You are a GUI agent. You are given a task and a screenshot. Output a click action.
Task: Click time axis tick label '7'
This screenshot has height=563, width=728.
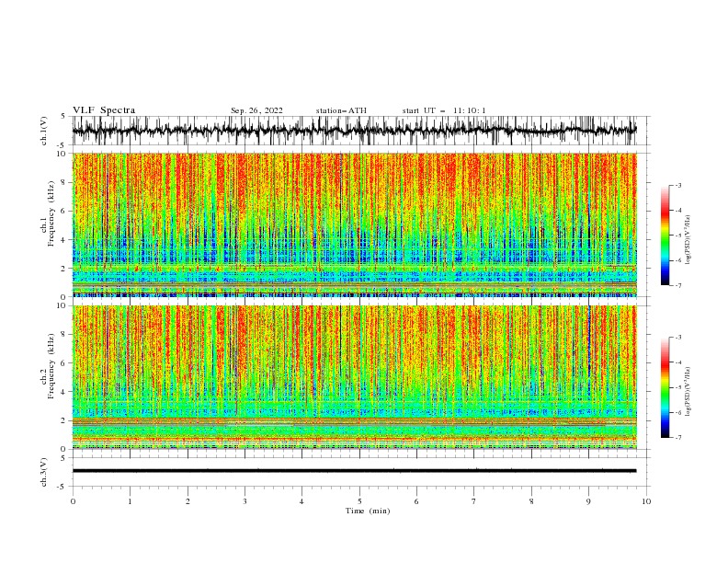(474, 501)
